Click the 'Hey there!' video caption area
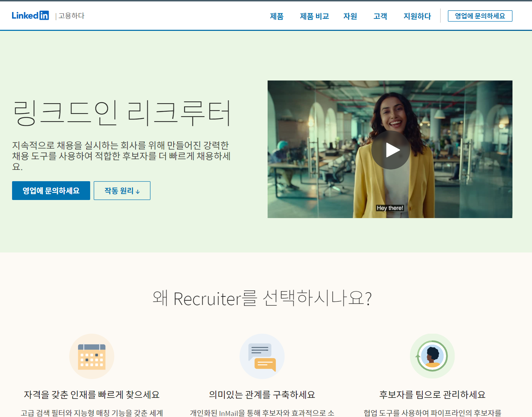Image resolution: width=532 pixels, height=417 pixels. pyautogui.click(x=390, y=208)
